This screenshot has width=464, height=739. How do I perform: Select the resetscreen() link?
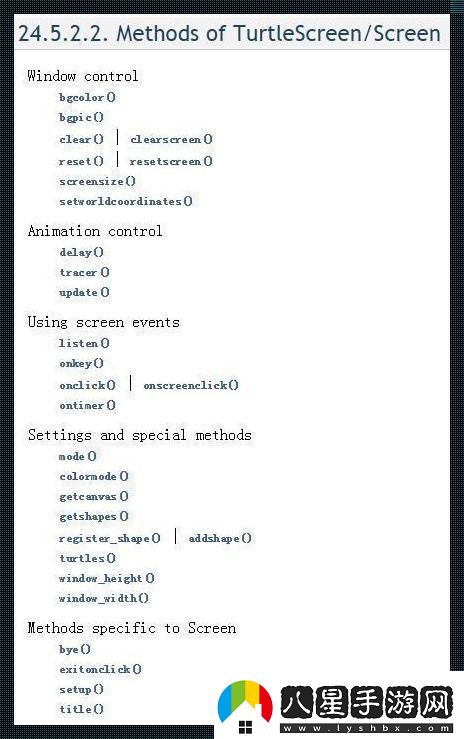[171, 162]
